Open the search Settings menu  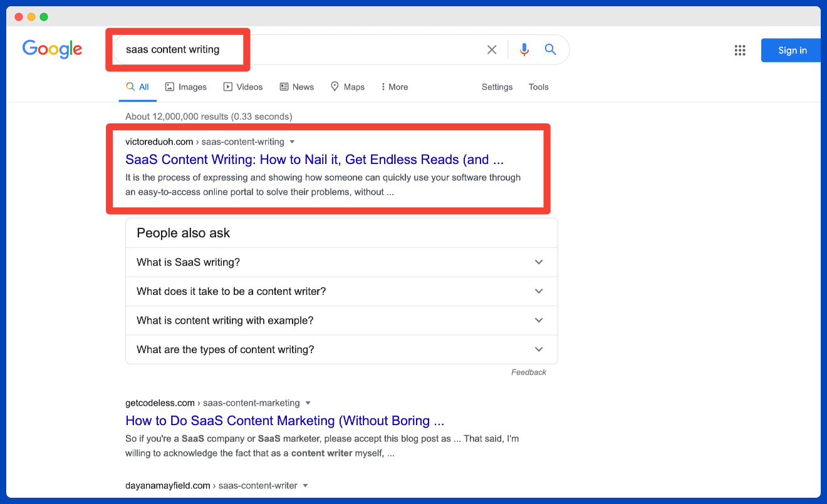point(497,87)
